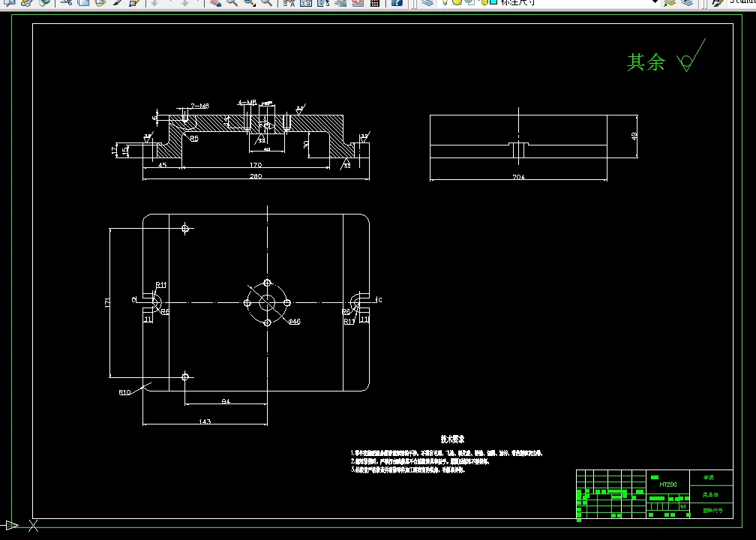The height and width of the screenshot is (540, 756).
Task: Activate the Pan hand tool
Action: point(215,2)
